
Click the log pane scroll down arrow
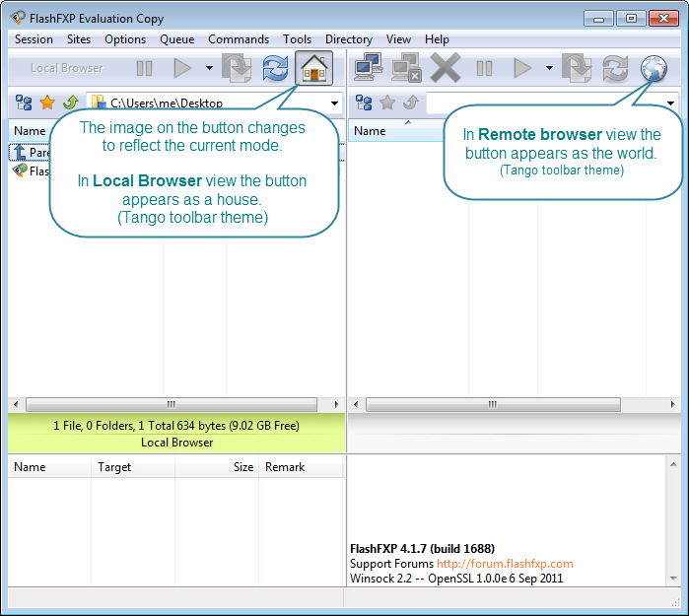click(673, 579)
